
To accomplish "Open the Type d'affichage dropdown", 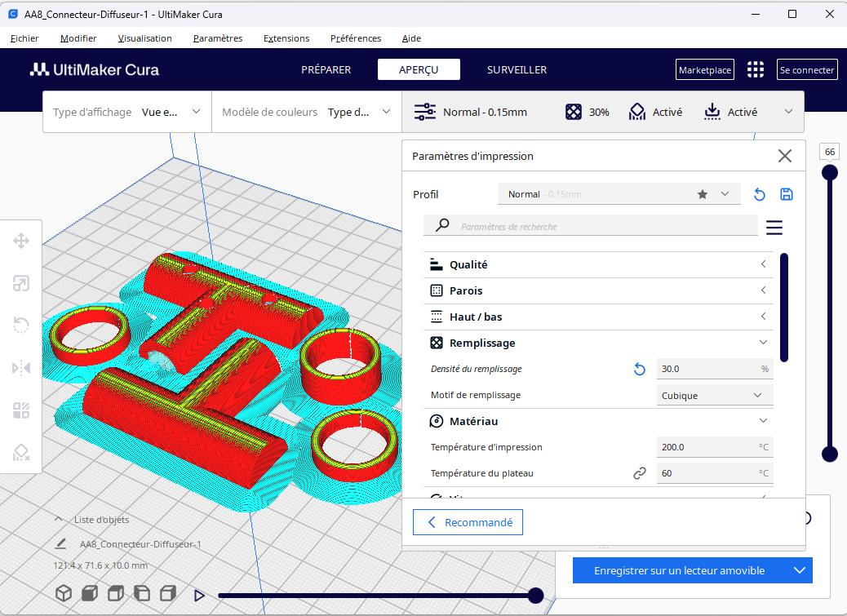I will 127,113.
